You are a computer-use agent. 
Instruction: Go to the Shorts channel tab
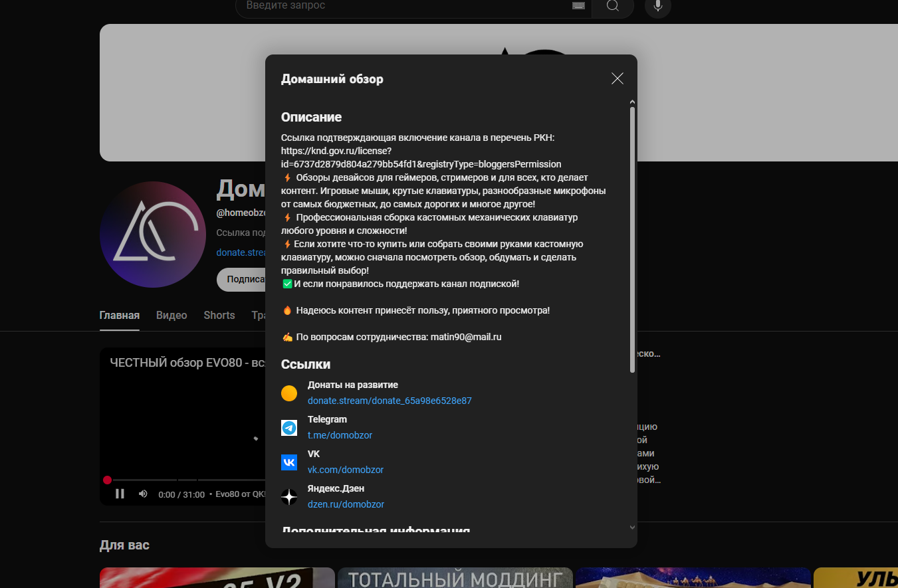pos(219,316)
